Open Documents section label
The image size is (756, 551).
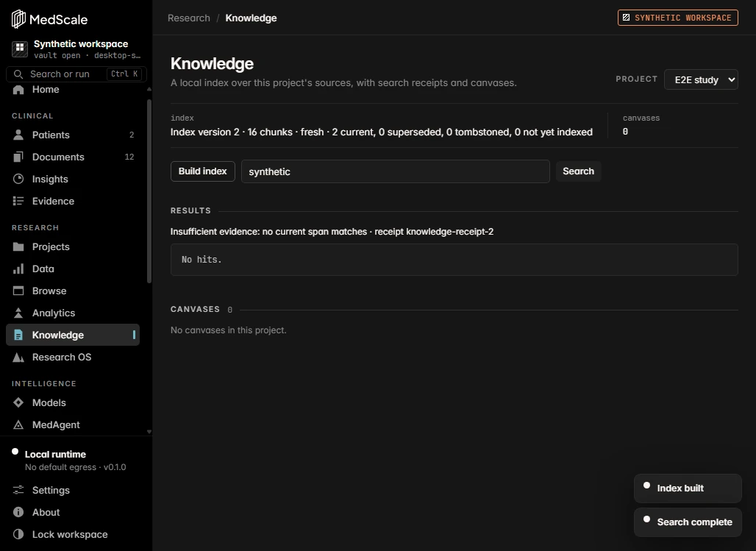click(58, 157)
